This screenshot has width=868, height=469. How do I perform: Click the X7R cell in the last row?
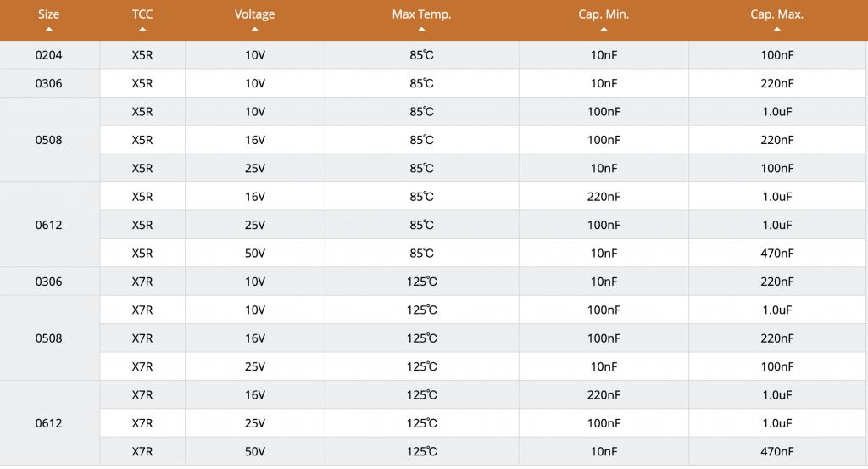[x=142, y=451]
